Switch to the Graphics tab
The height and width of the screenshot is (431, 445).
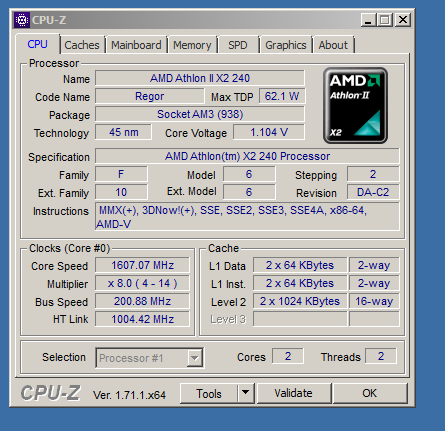(x=286, y=45)
